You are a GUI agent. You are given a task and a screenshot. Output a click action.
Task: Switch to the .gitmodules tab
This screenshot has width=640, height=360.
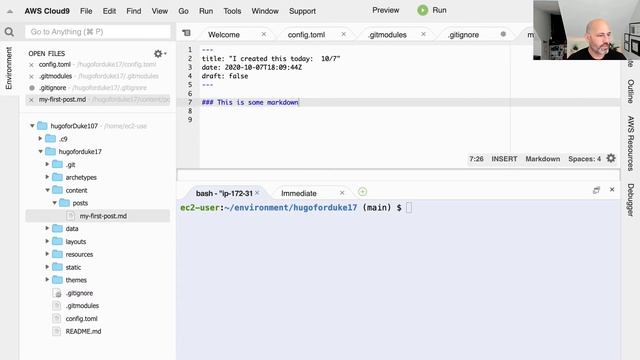pos(387,35)
